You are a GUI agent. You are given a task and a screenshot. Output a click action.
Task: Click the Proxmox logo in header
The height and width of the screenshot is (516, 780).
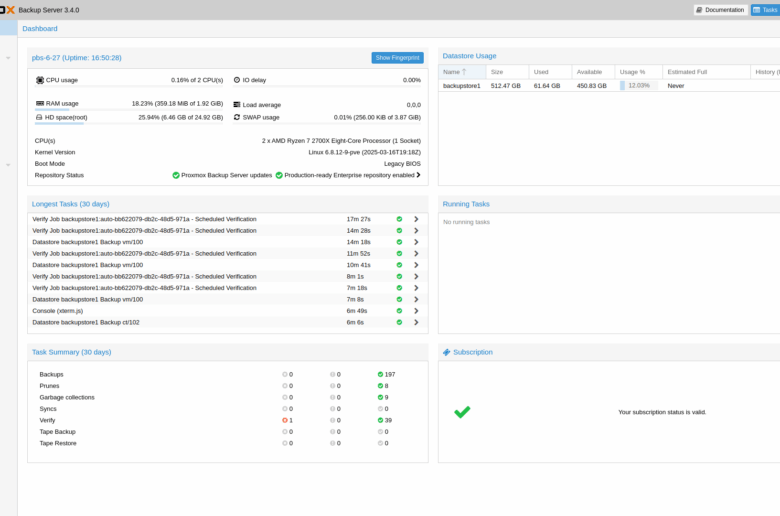tap(8, 10)
